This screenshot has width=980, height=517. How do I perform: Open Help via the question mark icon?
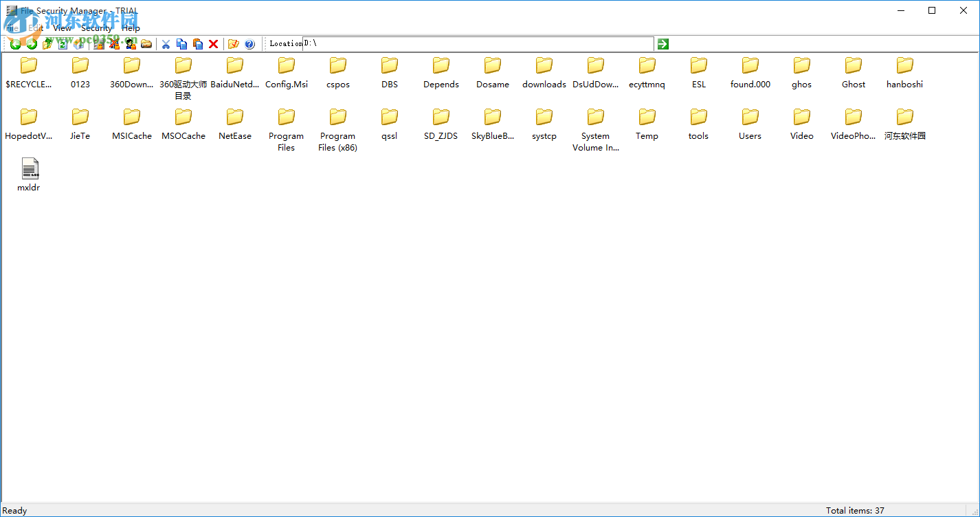tap(249, 43)
